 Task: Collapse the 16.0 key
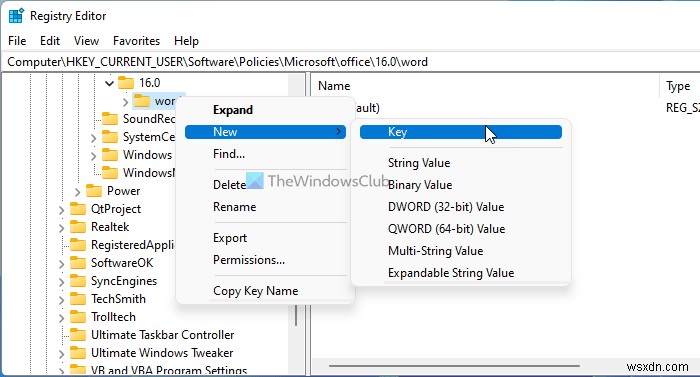109,83
